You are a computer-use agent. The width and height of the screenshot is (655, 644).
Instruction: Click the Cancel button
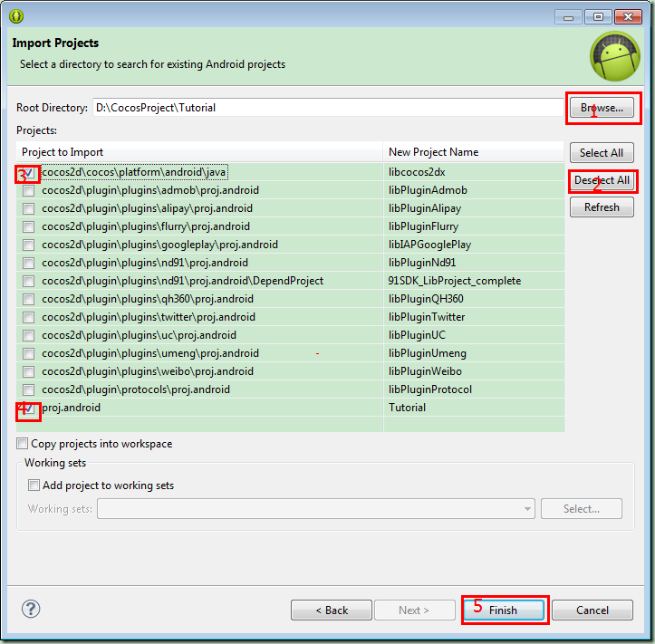coord(592,610)
